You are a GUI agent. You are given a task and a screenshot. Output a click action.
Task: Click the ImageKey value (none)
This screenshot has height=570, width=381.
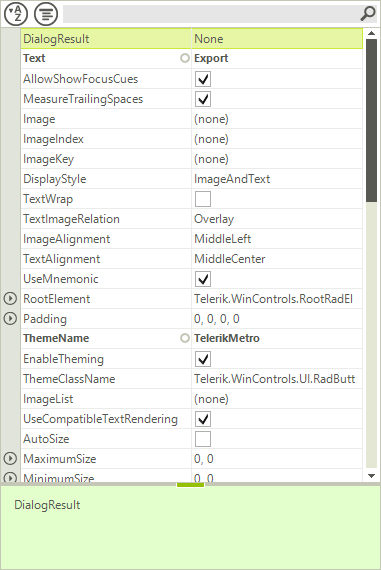[x=211, y=159]
